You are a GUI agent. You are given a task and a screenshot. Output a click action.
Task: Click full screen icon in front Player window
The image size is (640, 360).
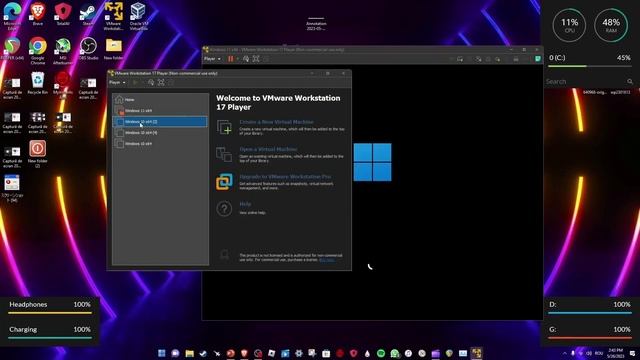pyautogui.click(x=161, y=82)
